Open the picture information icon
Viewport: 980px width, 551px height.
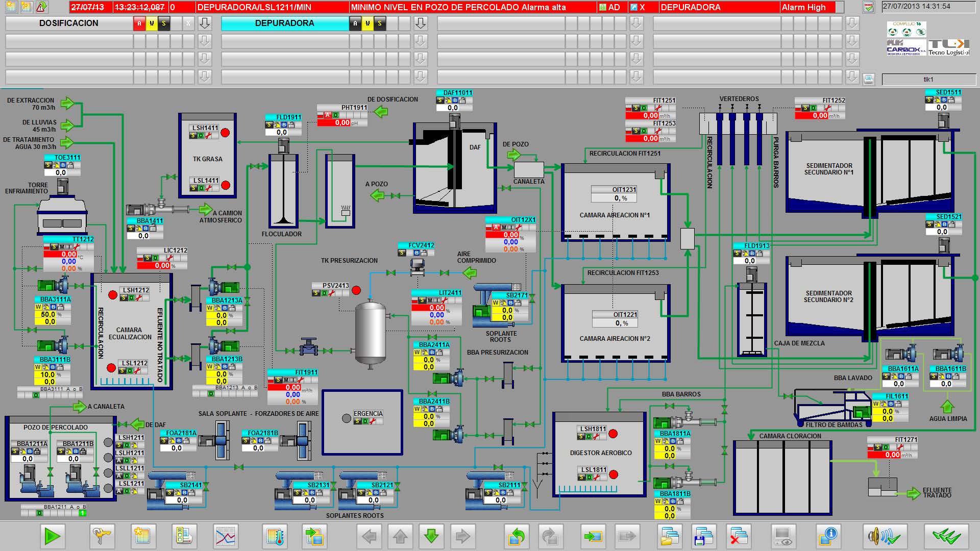829,536
